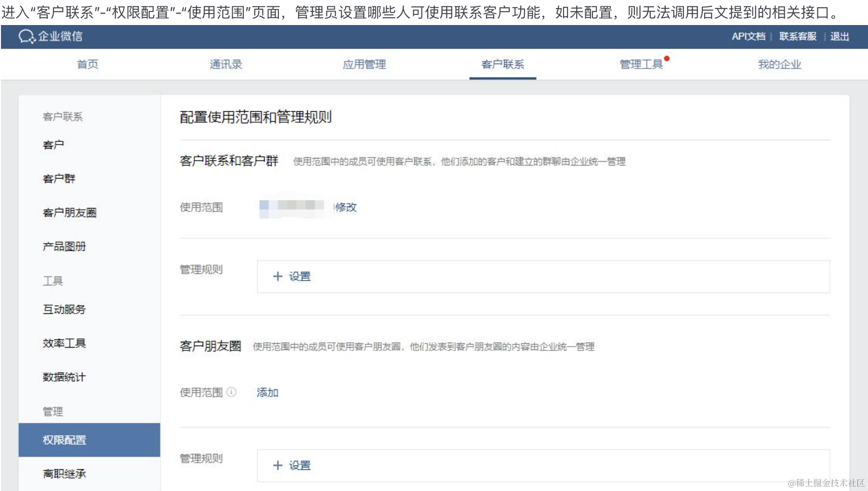
Task: Click the 客户联系和客户群 section title
Action: [229, 161]
